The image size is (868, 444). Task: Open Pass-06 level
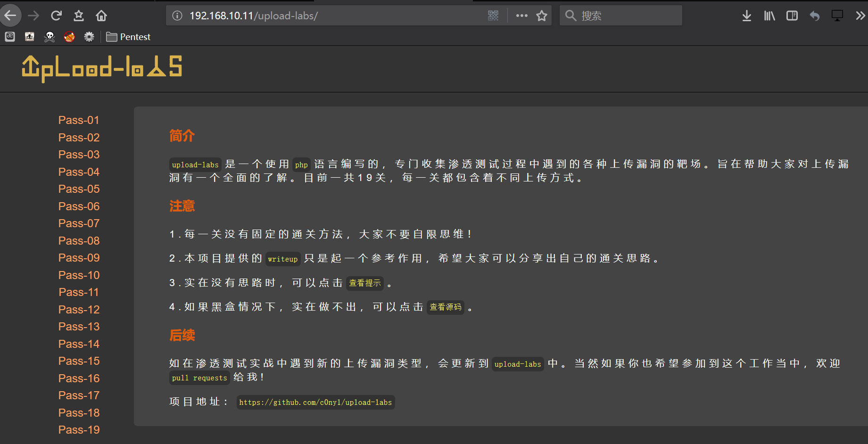(79, 206)
